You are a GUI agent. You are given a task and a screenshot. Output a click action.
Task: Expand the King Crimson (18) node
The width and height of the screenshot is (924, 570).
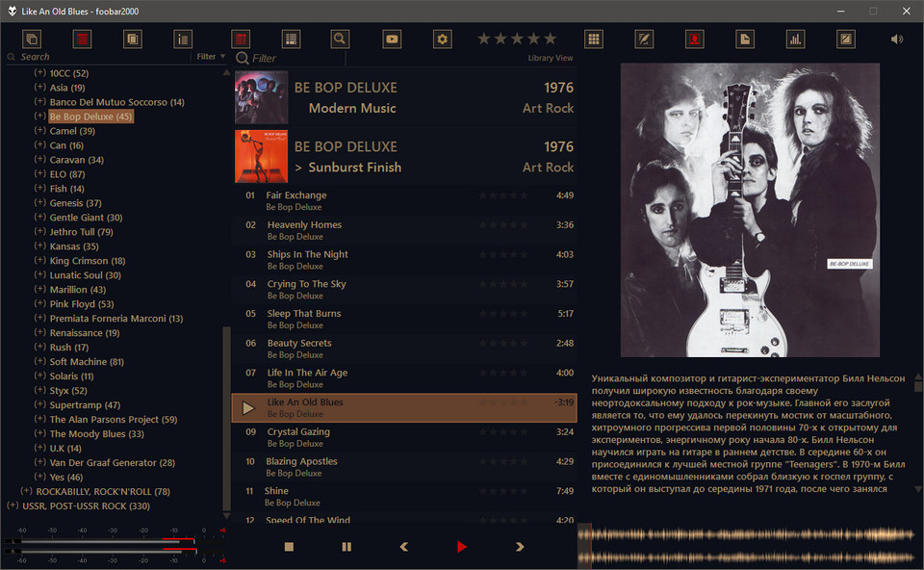pos(40,261)
